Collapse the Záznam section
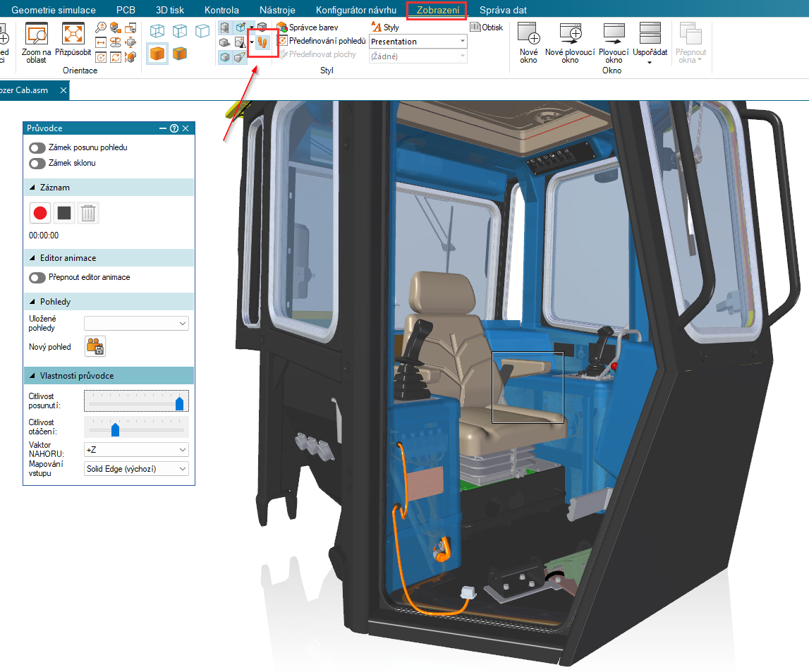Viewport: 809px width, 672px height. (33, 188)
